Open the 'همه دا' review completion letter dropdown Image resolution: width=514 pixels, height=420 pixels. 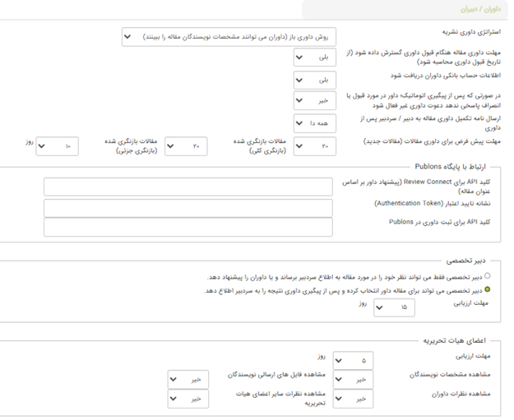pos(313,123)
